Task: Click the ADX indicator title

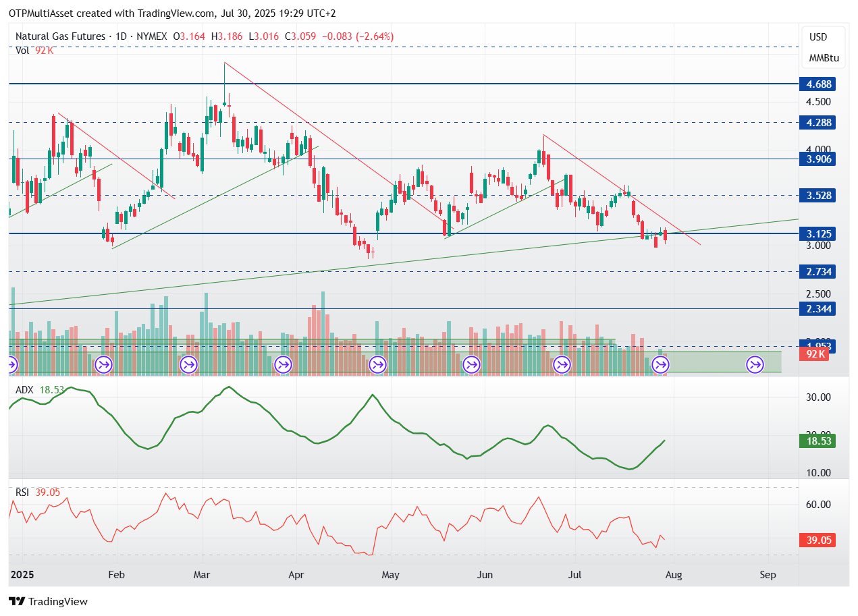Action: [x=25, y=390]
